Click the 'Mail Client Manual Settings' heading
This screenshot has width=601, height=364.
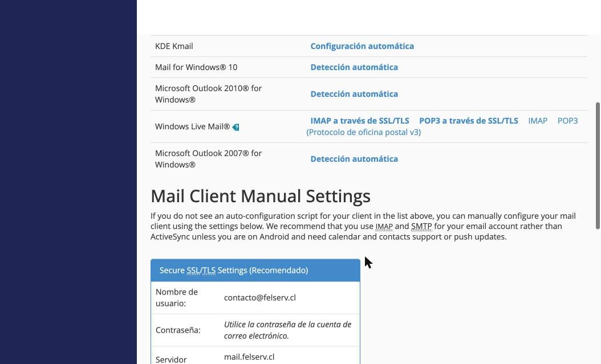point(261,196)
